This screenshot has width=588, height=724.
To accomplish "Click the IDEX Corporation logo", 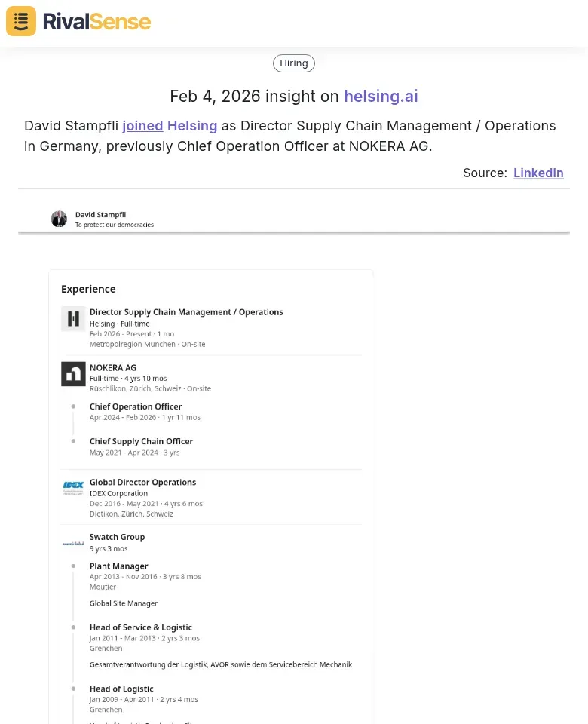I will point(73,489).
